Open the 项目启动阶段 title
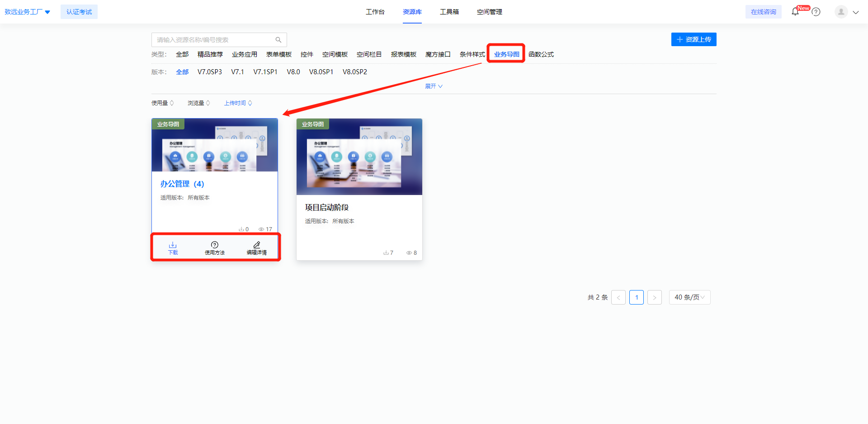Image resolution: width=868 pixels, height=424 pixels. [327, 207]
